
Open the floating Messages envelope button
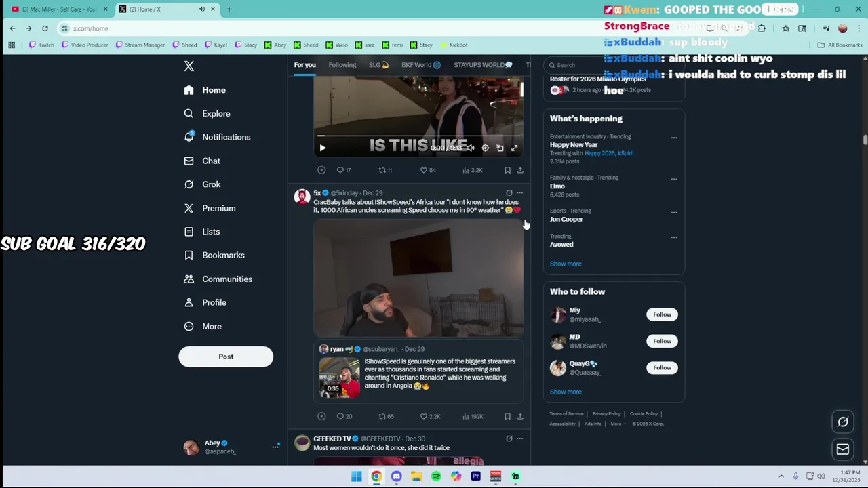point(843,449)
